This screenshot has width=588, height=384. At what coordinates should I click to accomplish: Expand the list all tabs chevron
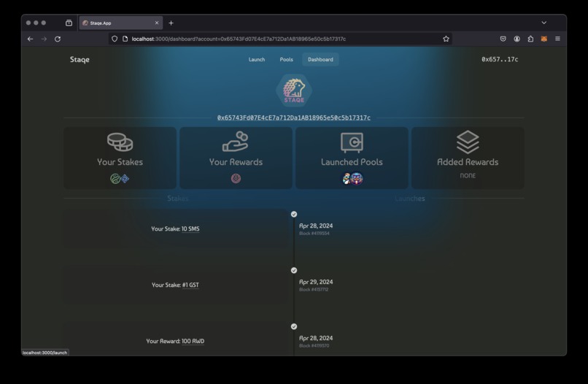(x=543, y=23)
